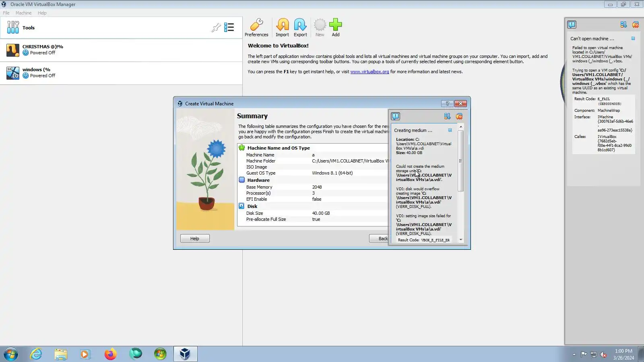This screenshot has height=362, width=644.
Task: Close the Create Virtual Machine dialog
Action: 460,104
